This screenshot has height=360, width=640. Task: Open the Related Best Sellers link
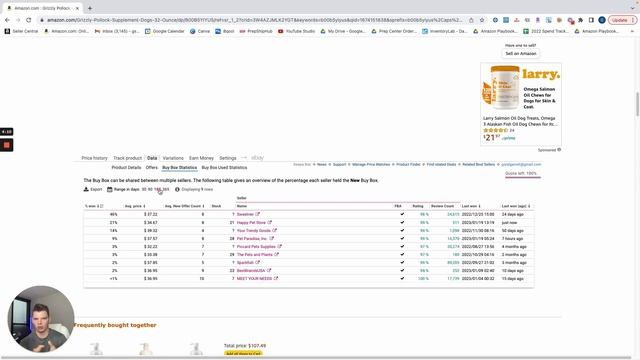[x=479, y=164]
